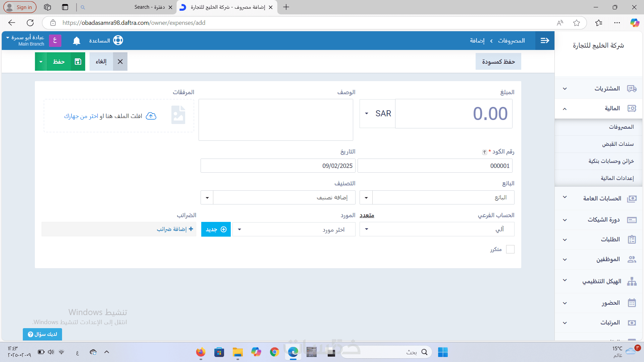The image size is (644, 362).
Task: Click the notification bell icon
Action: [x=76, y=41]
